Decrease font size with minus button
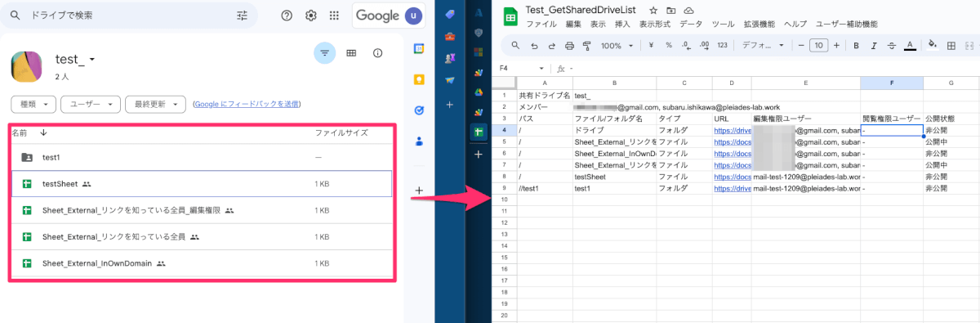This screenshot has width=980, height=323. pyautogui.click(x=801, y=46)
